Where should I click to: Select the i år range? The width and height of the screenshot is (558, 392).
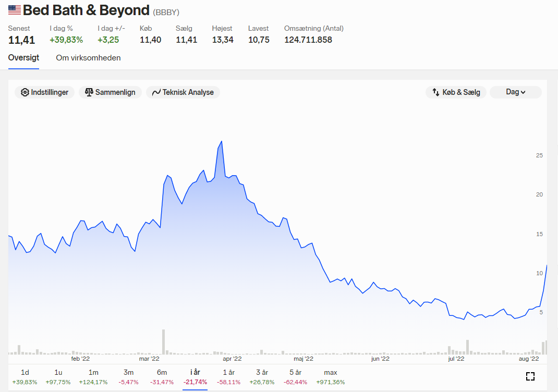[195, 377]
